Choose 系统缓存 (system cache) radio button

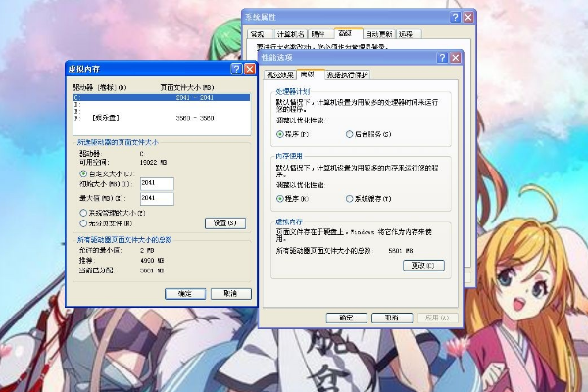point(349,198)
